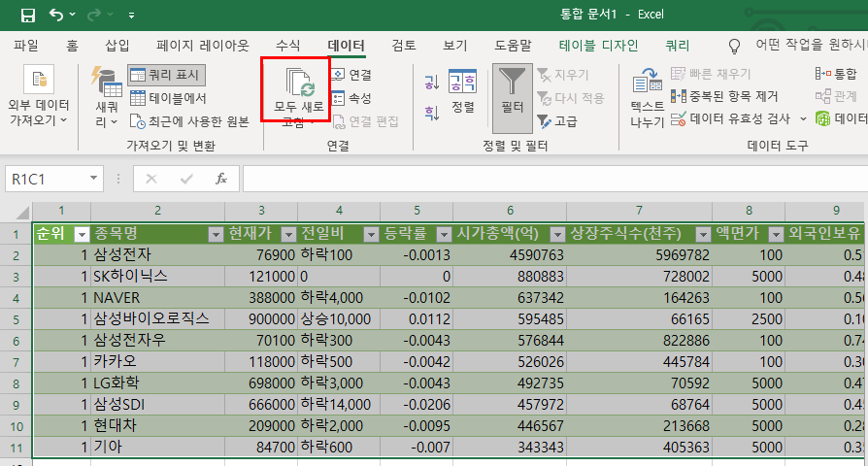The height and width of the screenshot is (466, 868).
Task: Click inside the formula bar input
Action: (x=555, y=179)
